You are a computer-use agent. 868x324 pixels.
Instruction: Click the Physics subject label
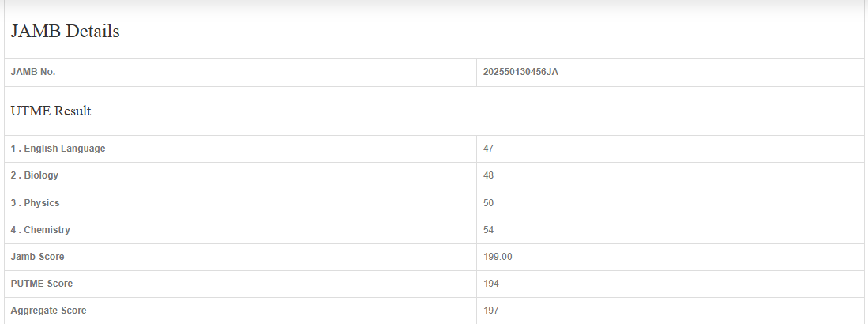pos(35,203)
